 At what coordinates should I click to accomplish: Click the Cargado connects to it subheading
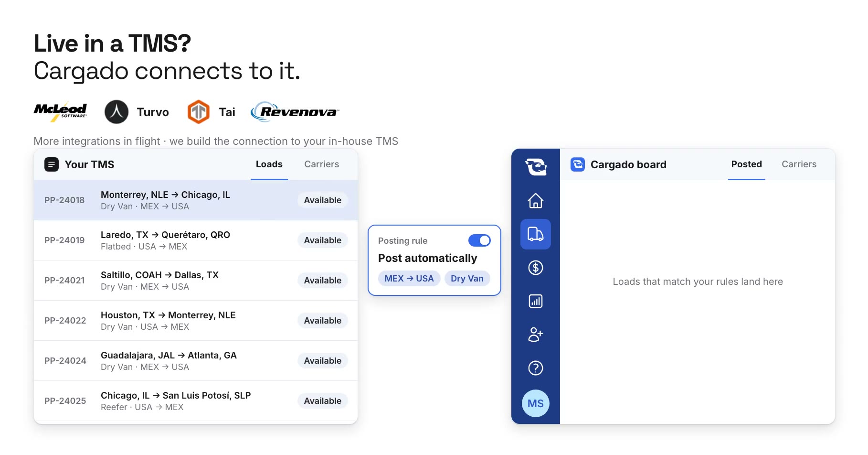(167, 71)
